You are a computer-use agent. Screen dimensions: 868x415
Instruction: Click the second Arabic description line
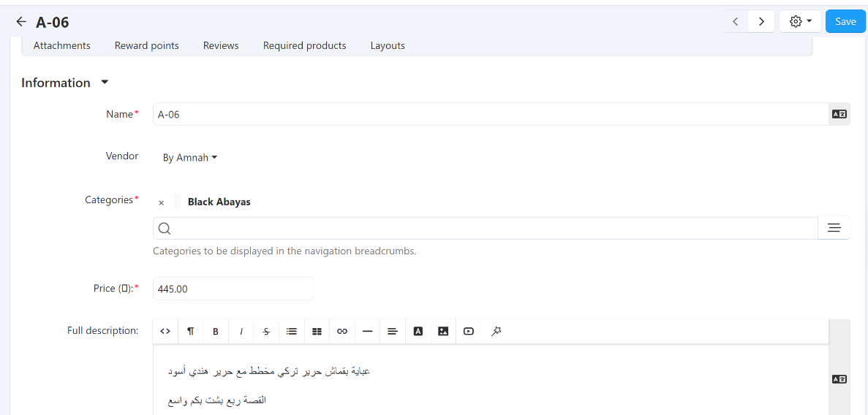tap(217, 400)
